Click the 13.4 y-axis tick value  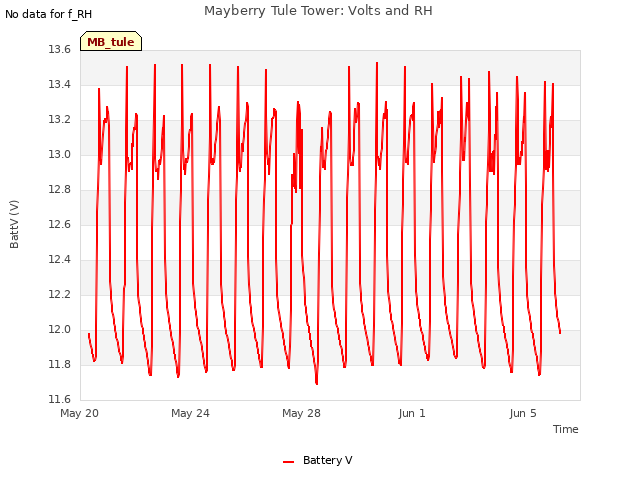coord(60,84)
